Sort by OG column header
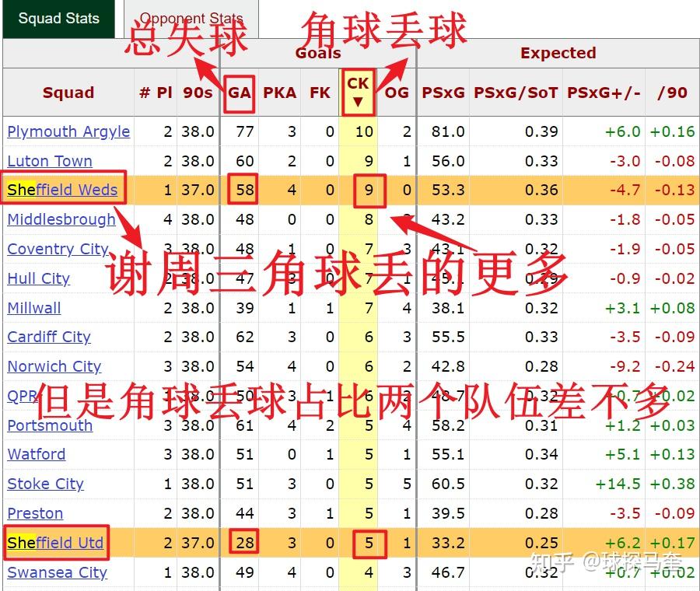This screenshot has width=700, height=591. point(397,93)
